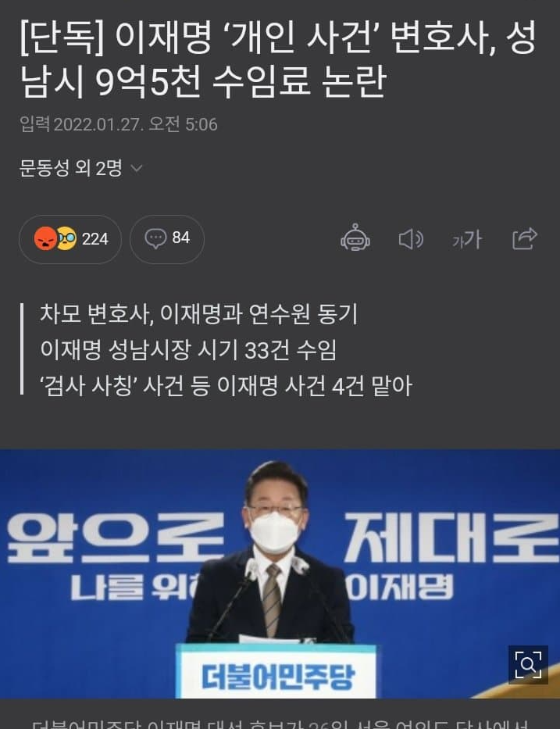Open the 84 comments button
This screenshot has height=729, width=560.
[167, 239]
